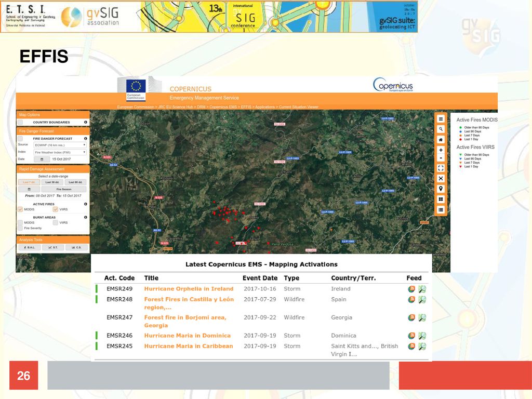Click the zoom-to-extent crossed arrows icon
The height and width of the screenshot is (399, 532).
441,179
